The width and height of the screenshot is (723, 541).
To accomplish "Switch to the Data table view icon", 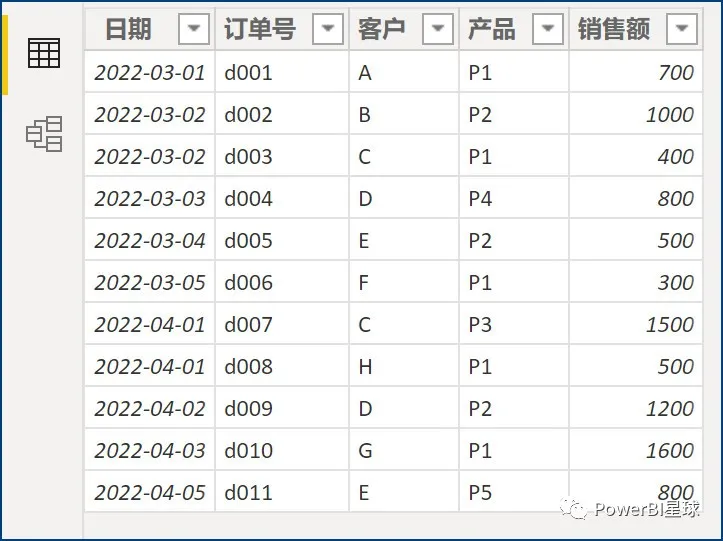I will (x=44, y=53).
